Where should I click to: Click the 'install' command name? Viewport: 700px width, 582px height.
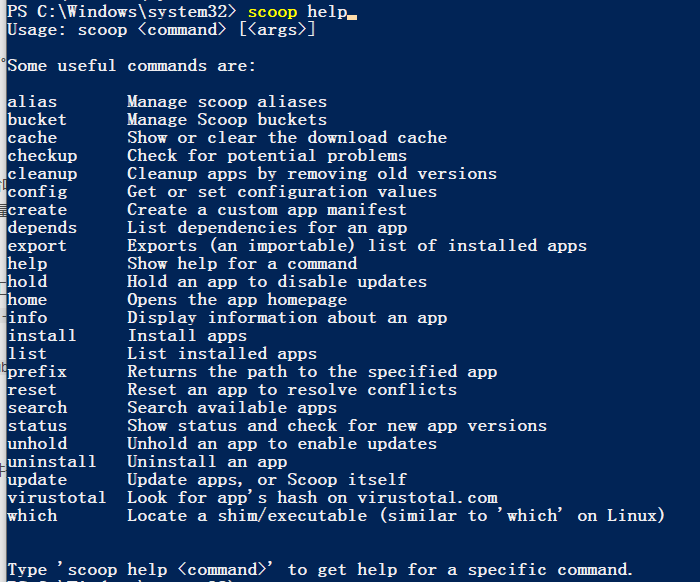point(42,336)
